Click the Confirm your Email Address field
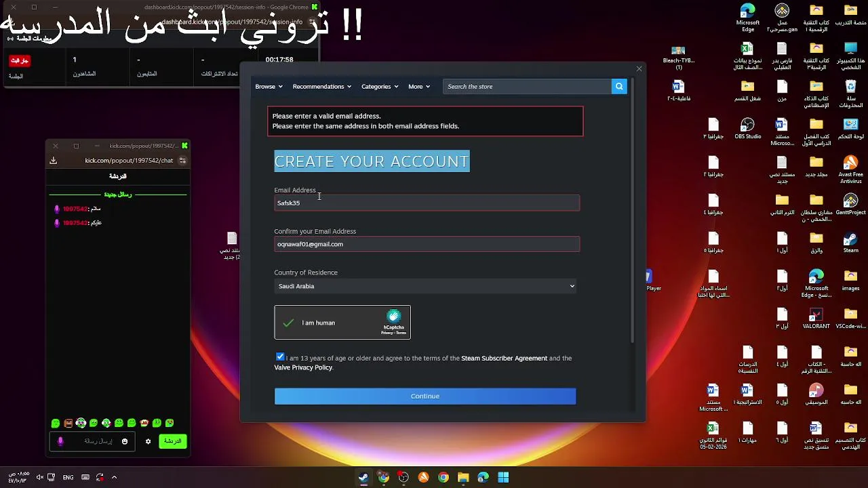868x488 pixels. 427,244
